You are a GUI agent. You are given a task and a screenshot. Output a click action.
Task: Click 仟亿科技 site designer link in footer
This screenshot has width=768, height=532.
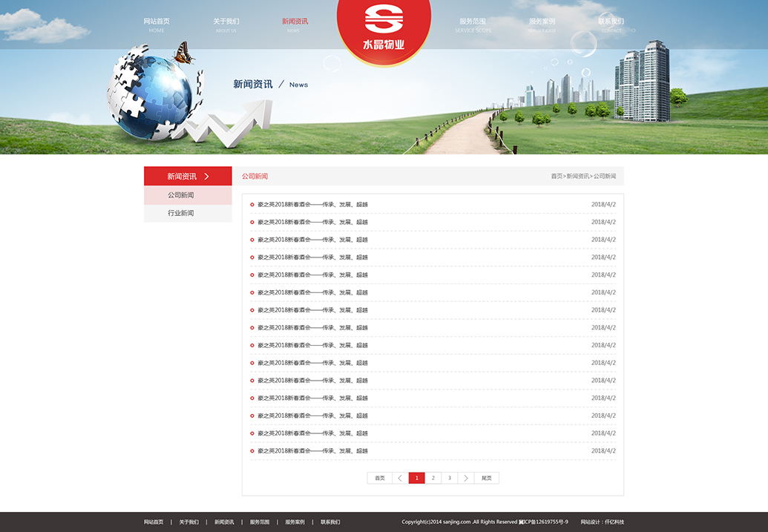pos(614,522)
